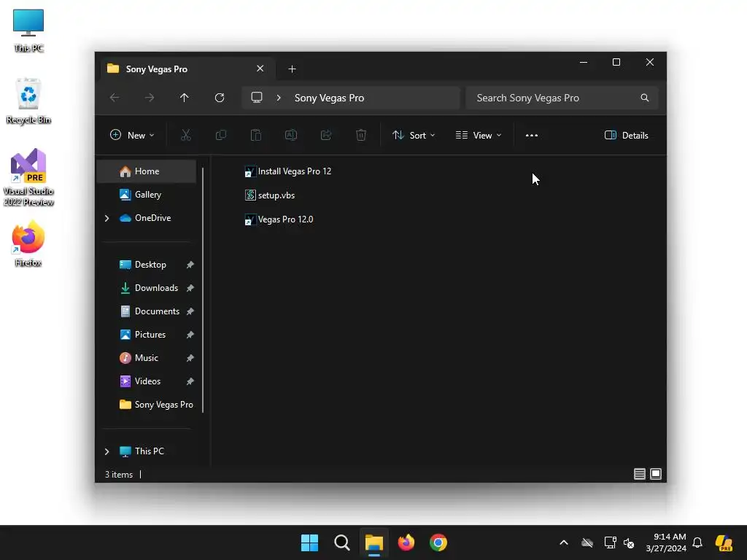Click the pin icon next to Downloads
Screen dimensions: 747x560
190,288
